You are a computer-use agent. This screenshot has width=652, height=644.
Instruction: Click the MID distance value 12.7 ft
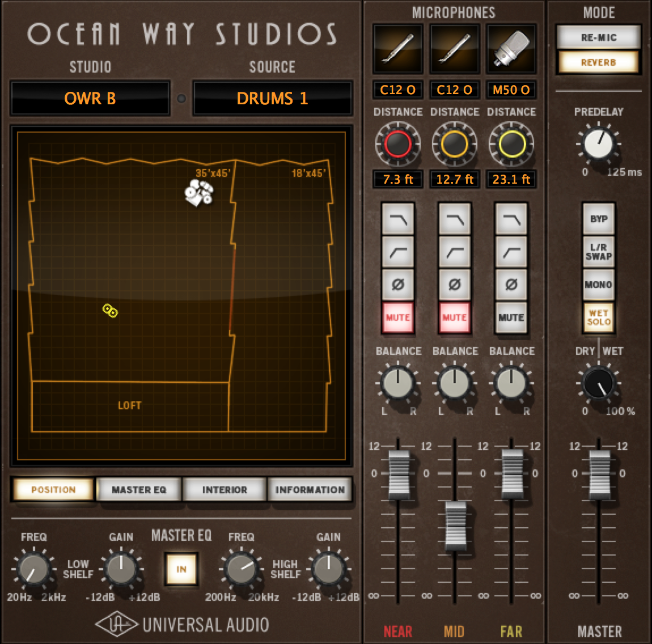point(455,179)
